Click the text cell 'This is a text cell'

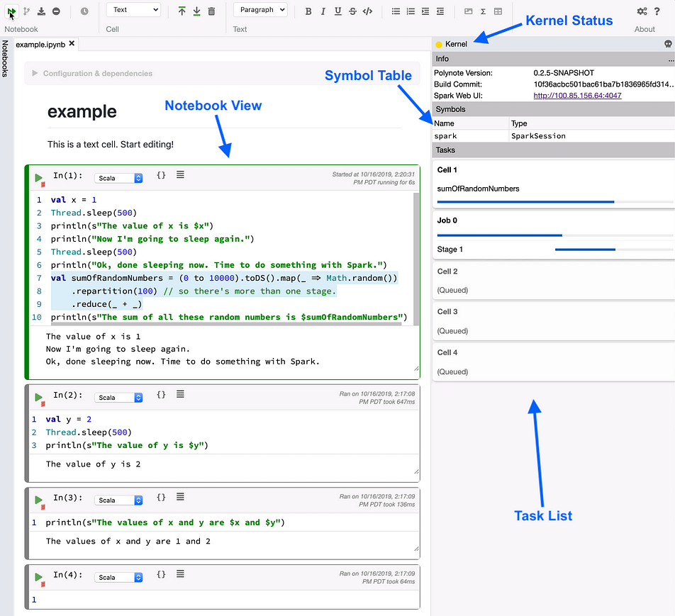click(x=111, y=144)
